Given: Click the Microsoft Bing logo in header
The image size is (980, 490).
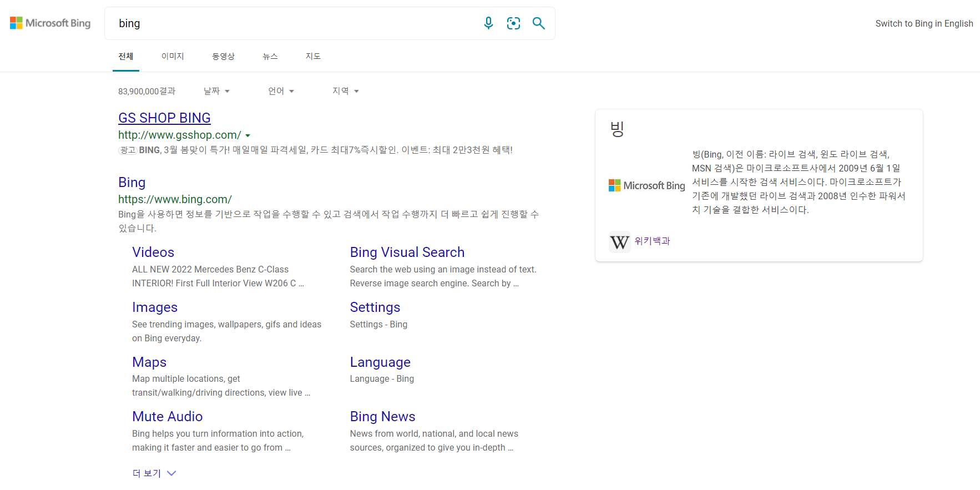Looking at the screenshot, I should [50, 23].
